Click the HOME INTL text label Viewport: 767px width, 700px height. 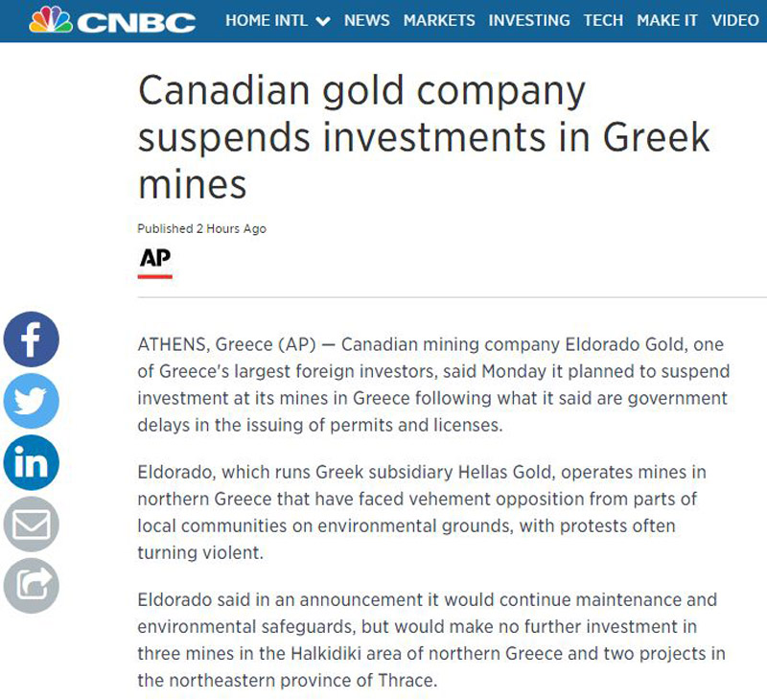pyautogui.click(x=267, y=20)
